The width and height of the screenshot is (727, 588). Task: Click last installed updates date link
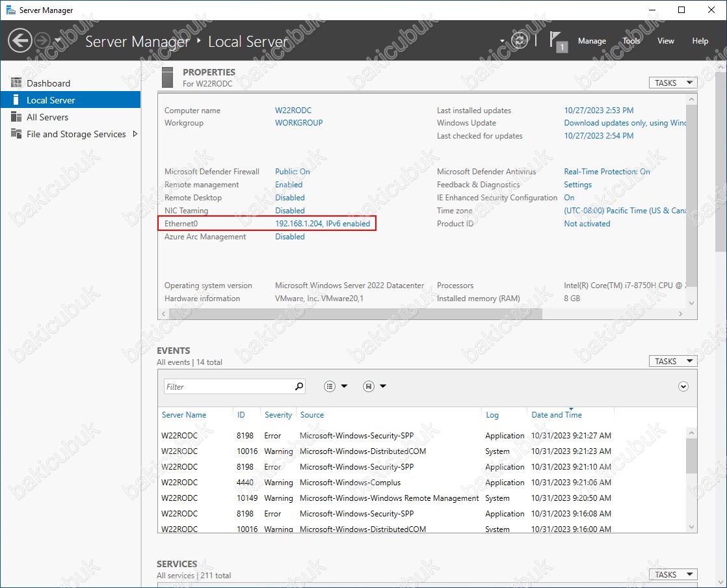pos(598,111)
